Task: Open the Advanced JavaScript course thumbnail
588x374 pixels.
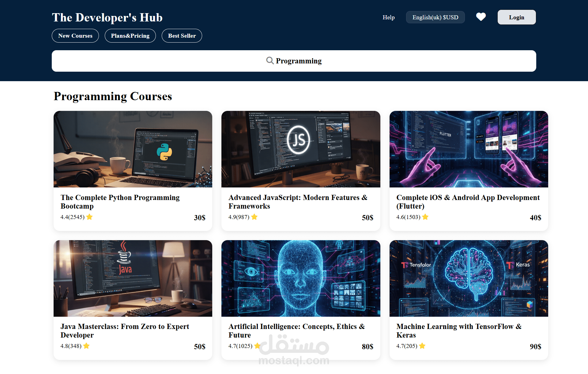Action: (x=301, y=149)
